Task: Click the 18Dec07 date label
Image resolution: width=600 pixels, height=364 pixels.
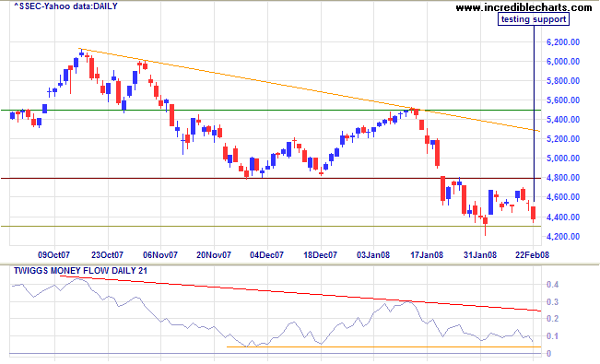Action: pos(321,255)
